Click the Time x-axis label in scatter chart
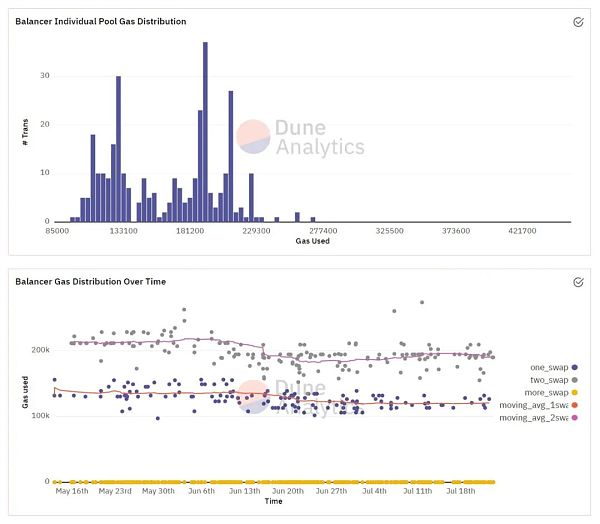Image resolution: width=600 pixels, height=524 pixels. click(273, 501)
